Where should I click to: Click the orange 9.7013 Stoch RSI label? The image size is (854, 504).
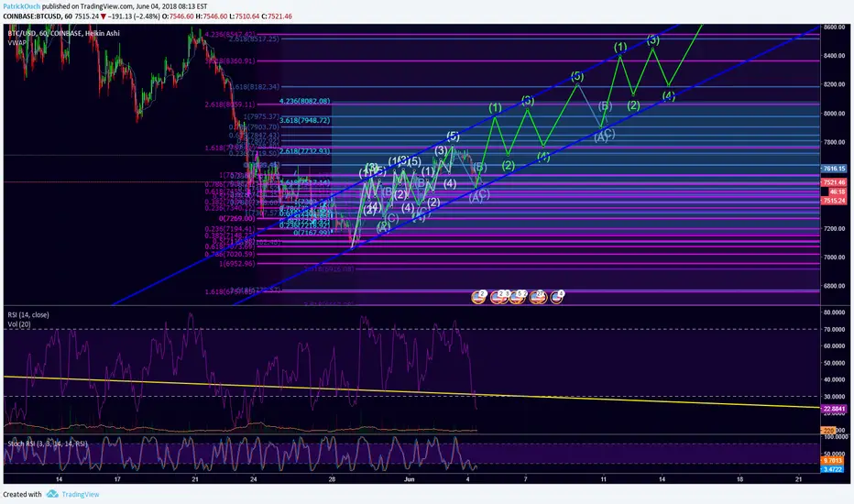click(834, 461)
